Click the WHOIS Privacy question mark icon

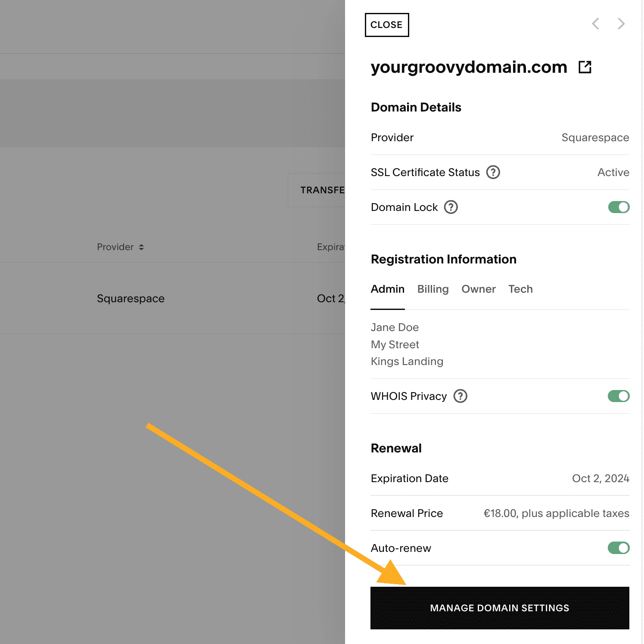coord(460,396)
